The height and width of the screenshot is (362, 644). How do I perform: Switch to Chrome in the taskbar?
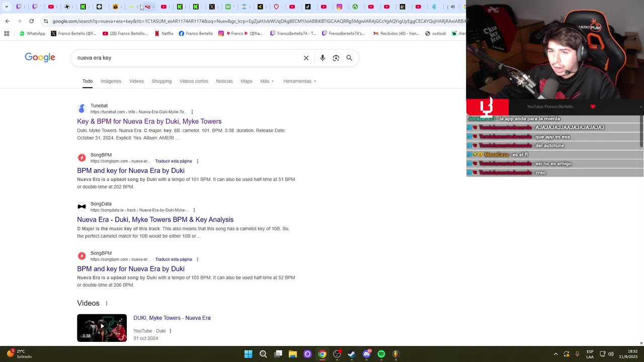[323, 354]
